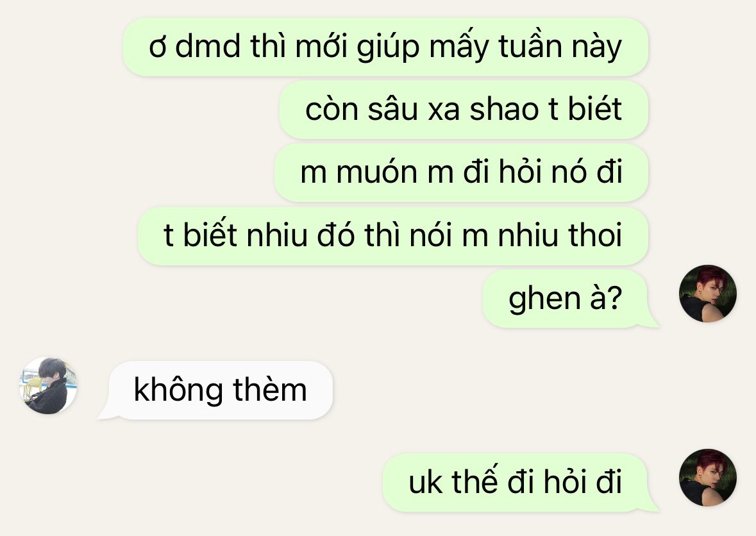This screenshot has height=536, width=756.
Task: Tap the "t biết nhiu đó thì nói m nhiu thoi" bubble
Action: [x=393, y=236]
